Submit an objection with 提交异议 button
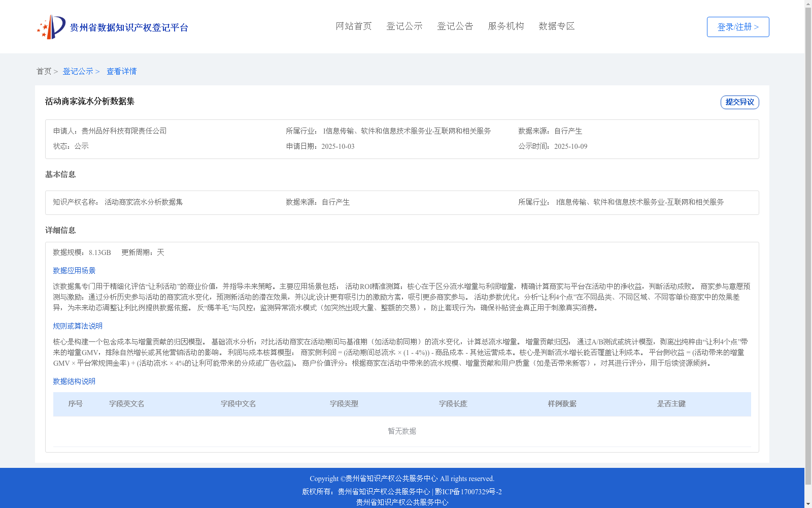The image size is (812, 508). tap(740, 102)
